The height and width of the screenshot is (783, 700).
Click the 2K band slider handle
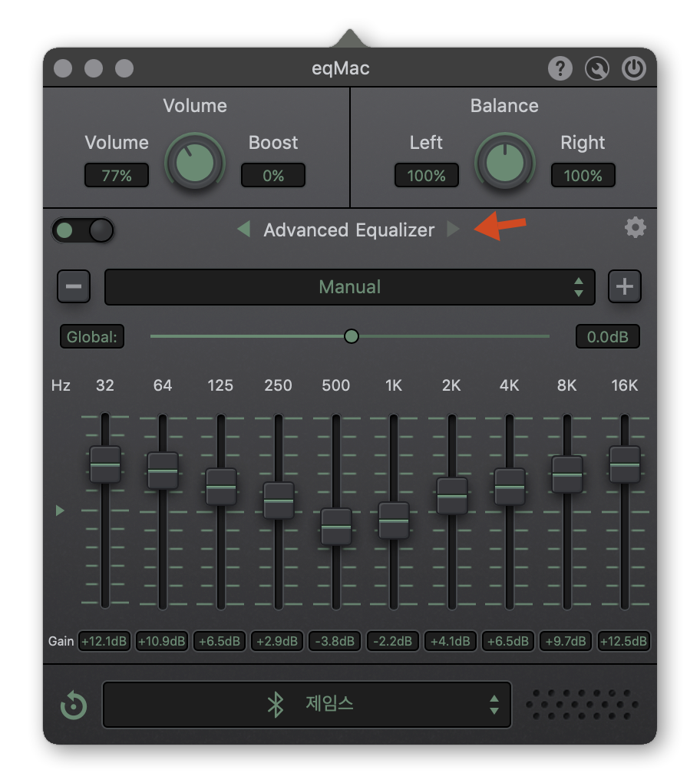(452, 496)
